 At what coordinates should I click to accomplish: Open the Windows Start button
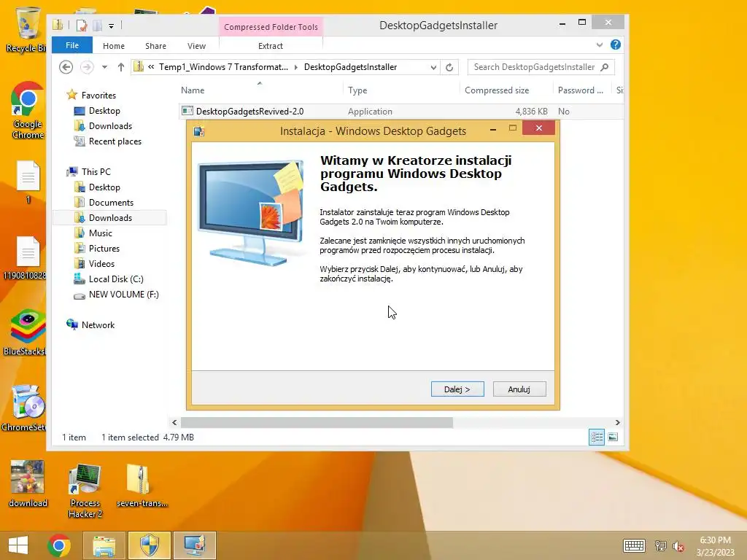click(x=18, y=545)
